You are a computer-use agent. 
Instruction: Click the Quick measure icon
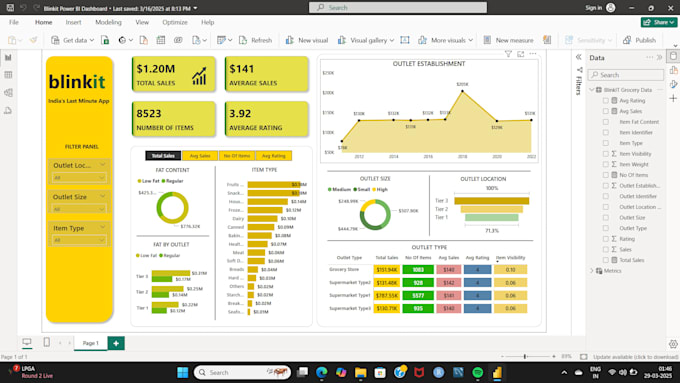coord(547,40)
